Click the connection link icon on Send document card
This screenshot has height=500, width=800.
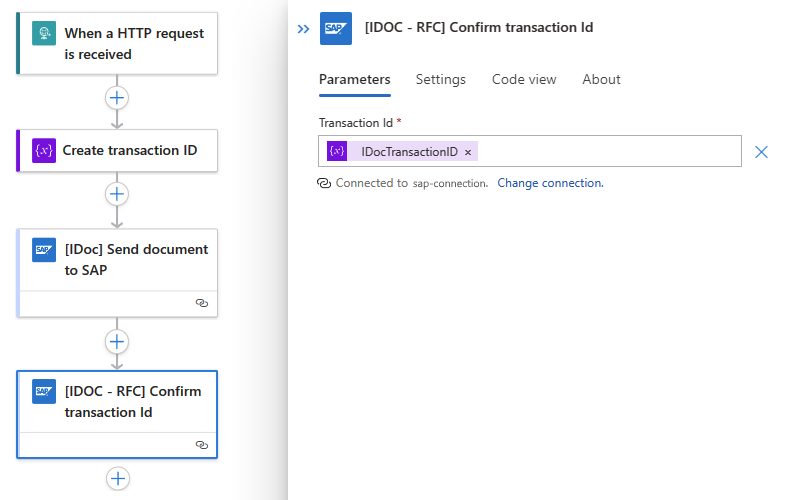(201, 303)
